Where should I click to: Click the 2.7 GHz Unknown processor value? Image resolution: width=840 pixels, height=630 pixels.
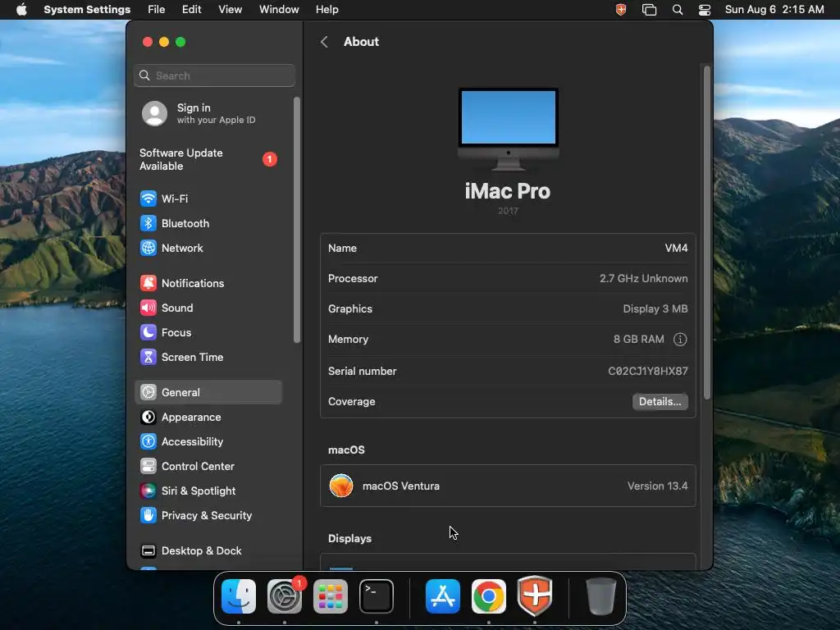643,279
